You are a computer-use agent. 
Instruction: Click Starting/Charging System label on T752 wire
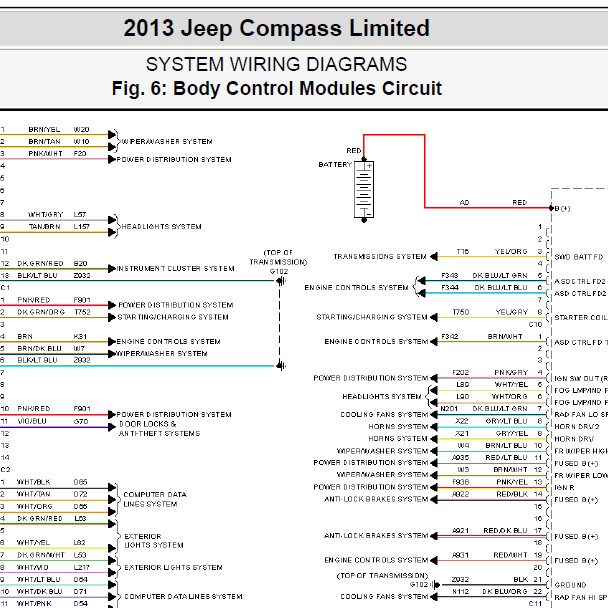pyautogui.click(x=173, y=317)
